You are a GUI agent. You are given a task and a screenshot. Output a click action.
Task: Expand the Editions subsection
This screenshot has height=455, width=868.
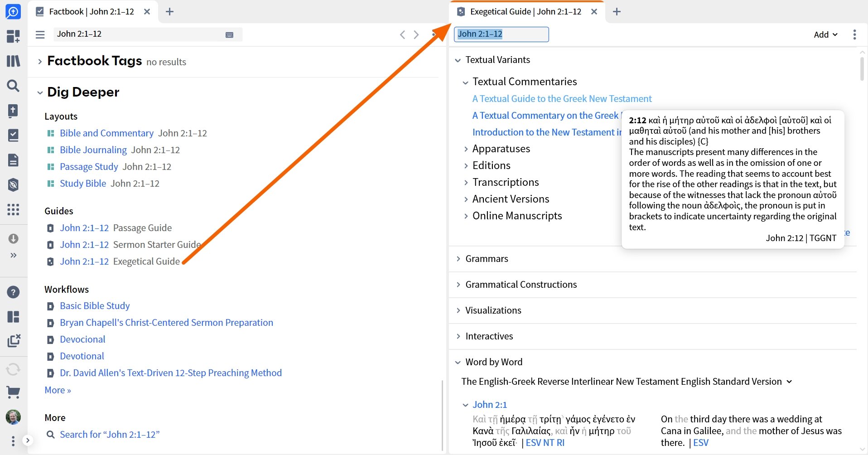pyautogui.click(x=466, y=166)
